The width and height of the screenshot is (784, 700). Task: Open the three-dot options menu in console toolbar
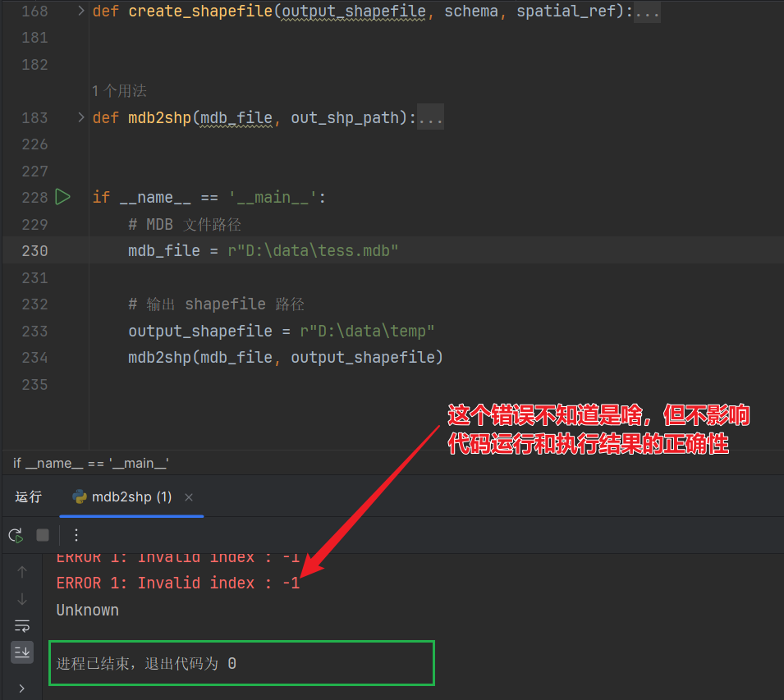click(x=76, y=534)
